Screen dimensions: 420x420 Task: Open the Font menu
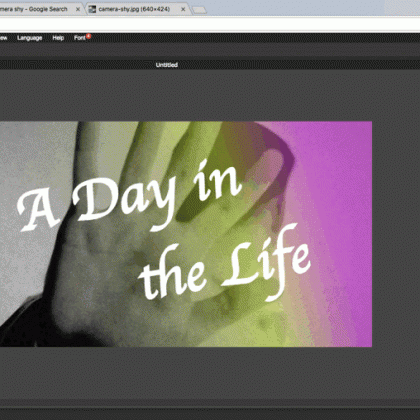click(80, 38)
